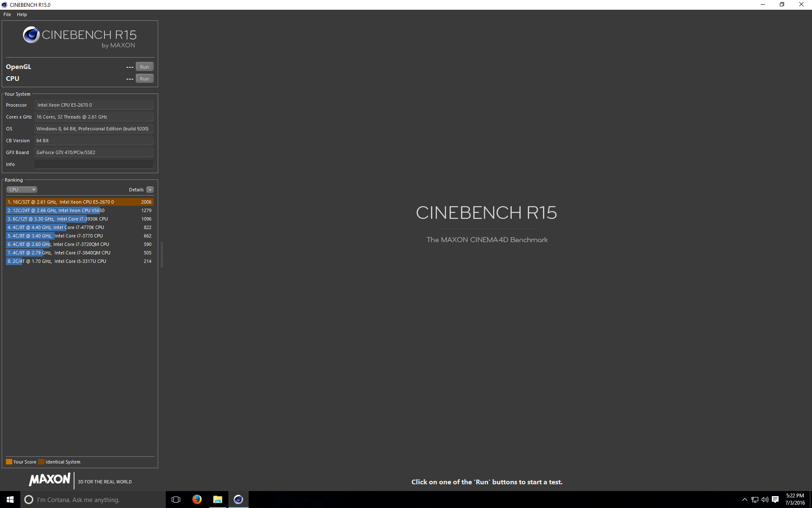Launch Firefox from the taskbar
This screenshot has width=812, height=508.
point(197,500)
